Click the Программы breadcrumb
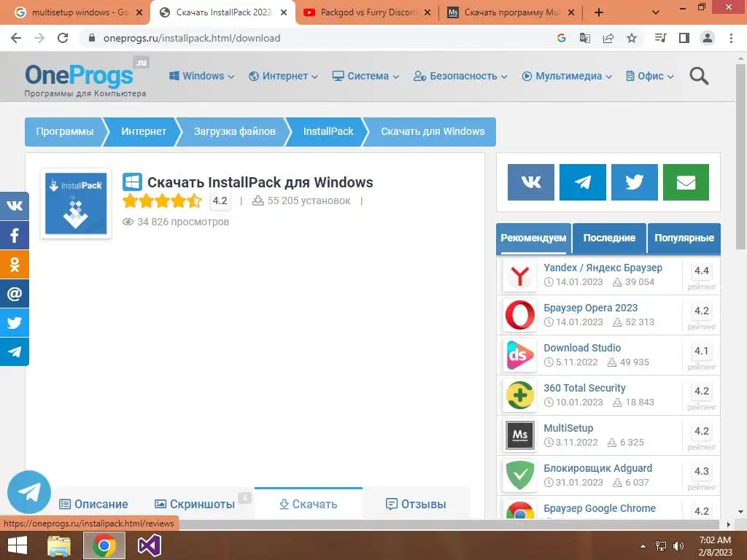The height and width of the screenshot is (560, 747). [65, 131]
